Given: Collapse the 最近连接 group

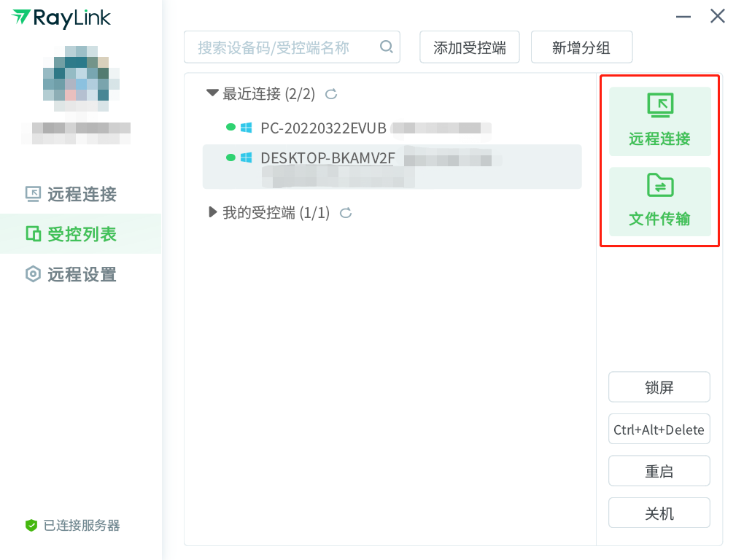Looking at the screenshot, I should (x=212, y=93).
